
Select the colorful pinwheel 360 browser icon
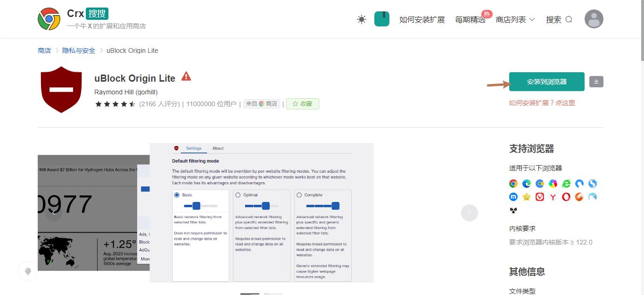point(553,184)
